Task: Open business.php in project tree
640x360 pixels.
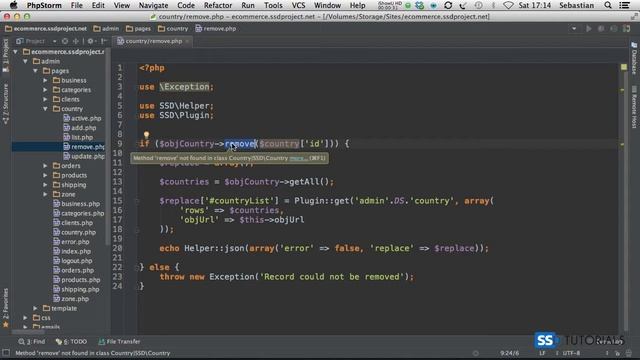Action: point(76,204)
